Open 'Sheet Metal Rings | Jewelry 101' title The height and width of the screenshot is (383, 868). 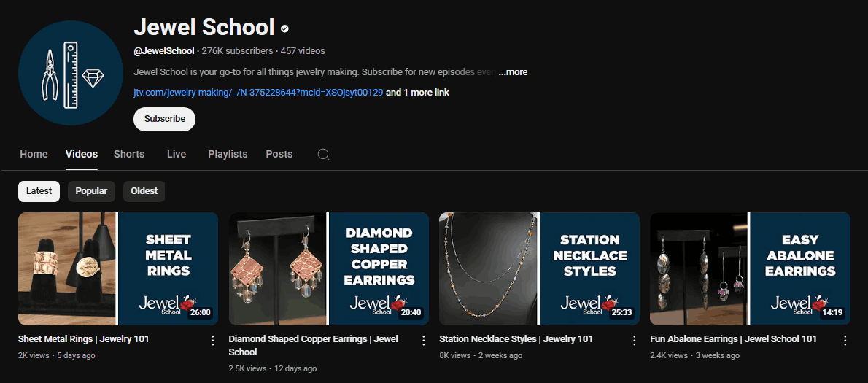84,338
